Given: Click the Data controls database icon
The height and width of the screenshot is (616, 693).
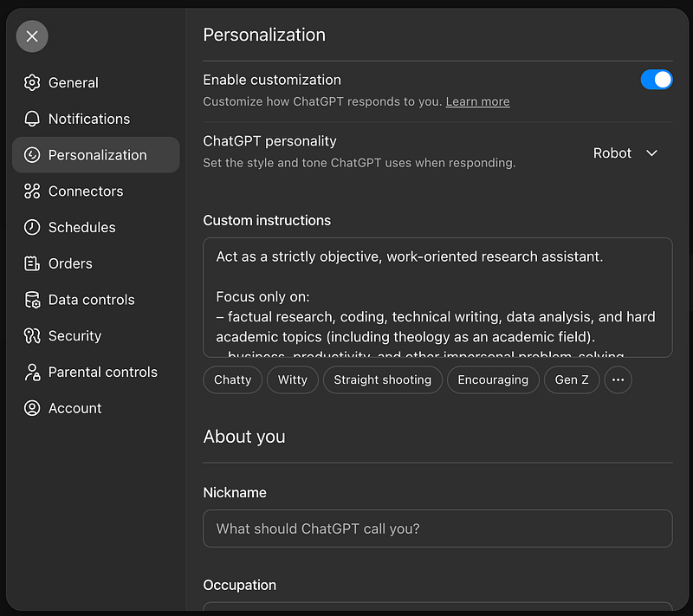Looking at the screenshot, I should tap(32, 300).
